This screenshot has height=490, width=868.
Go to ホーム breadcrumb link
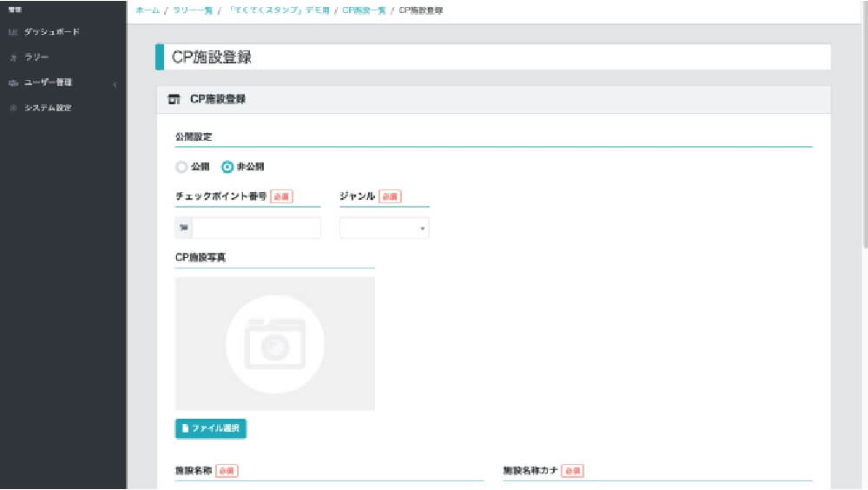[x=148, y=10]
